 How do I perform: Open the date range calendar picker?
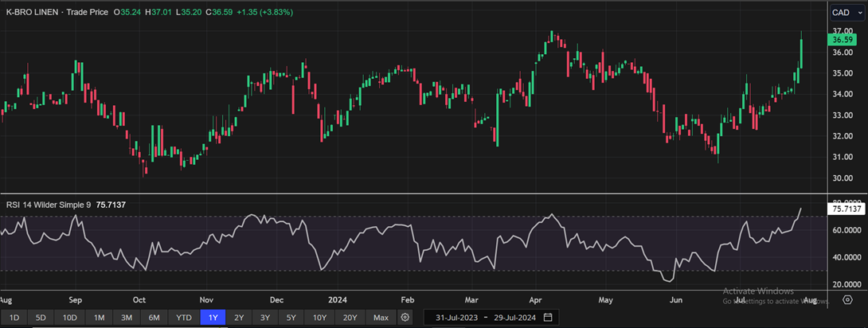coord(548,318)
